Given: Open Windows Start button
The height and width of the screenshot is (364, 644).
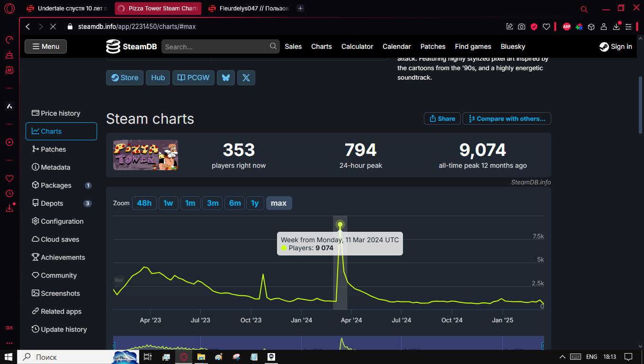Looking at the screenshot, I should [9, 356].
